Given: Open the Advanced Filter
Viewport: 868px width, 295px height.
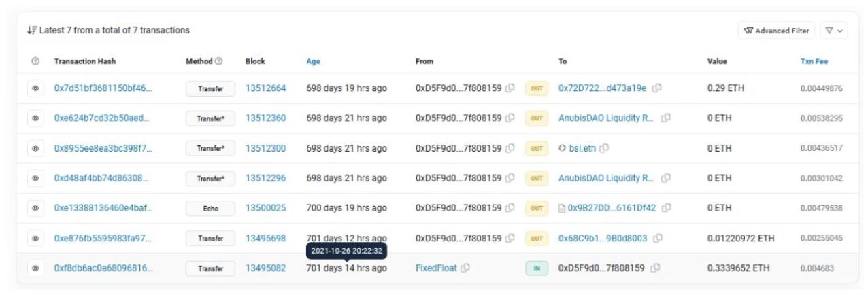Looking at the screenshot, I should (x=776, y=31).
